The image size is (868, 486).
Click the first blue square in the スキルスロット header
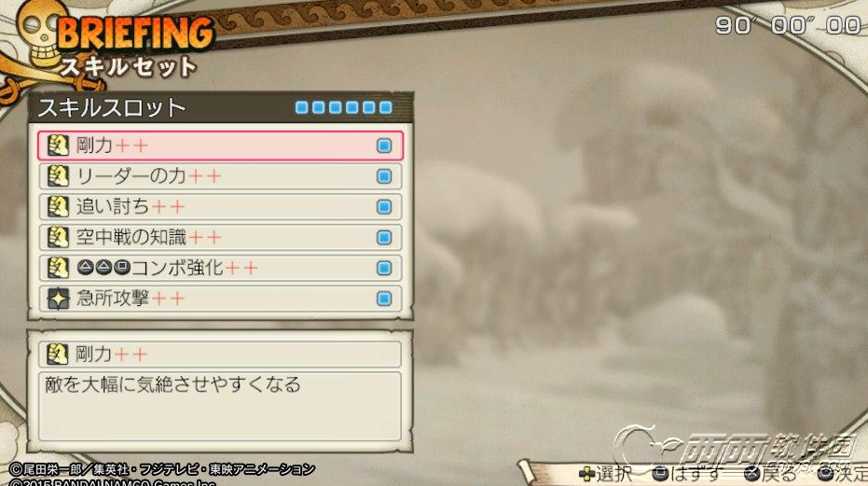[302, 107]
